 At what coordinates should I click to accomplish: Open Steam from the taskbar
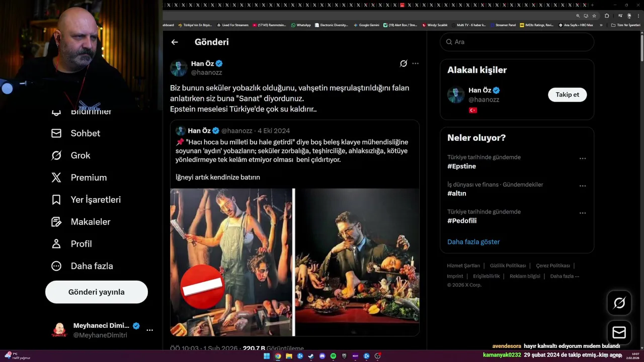coord(311,356)
